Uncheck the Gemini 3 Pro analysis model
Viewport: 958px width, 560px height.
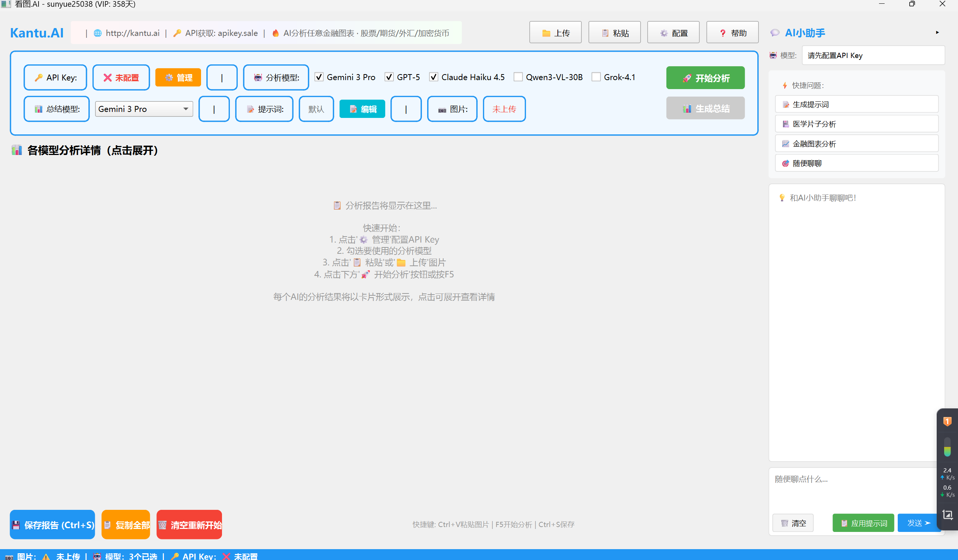[x=319, y=77]
